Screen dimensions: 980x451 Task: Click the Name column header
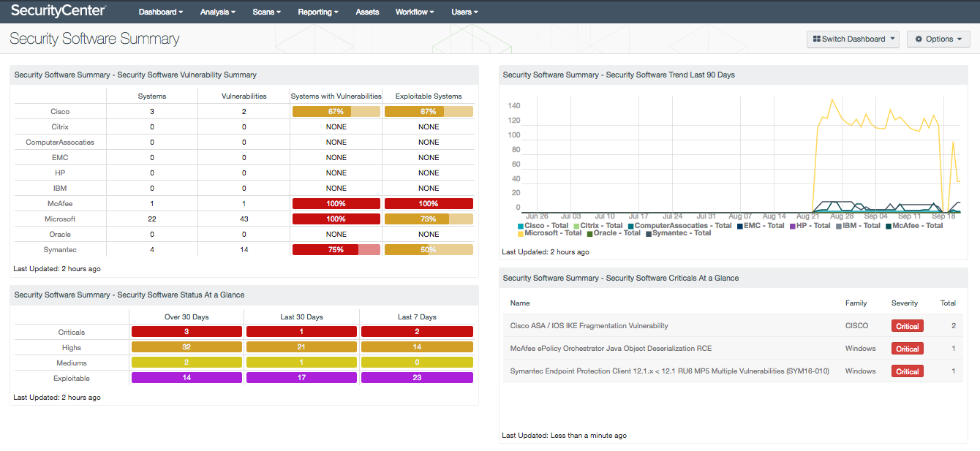(x=520, y=303)
